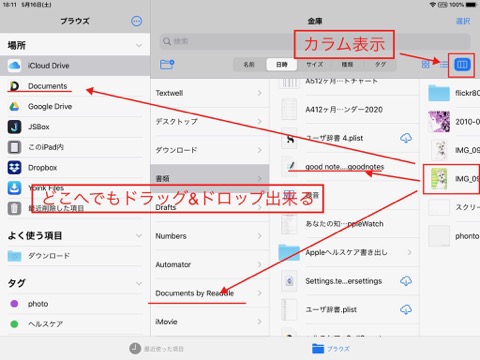480x360 pixels.
Task: Open Dropbox location
Action: (x=75, y=168)
